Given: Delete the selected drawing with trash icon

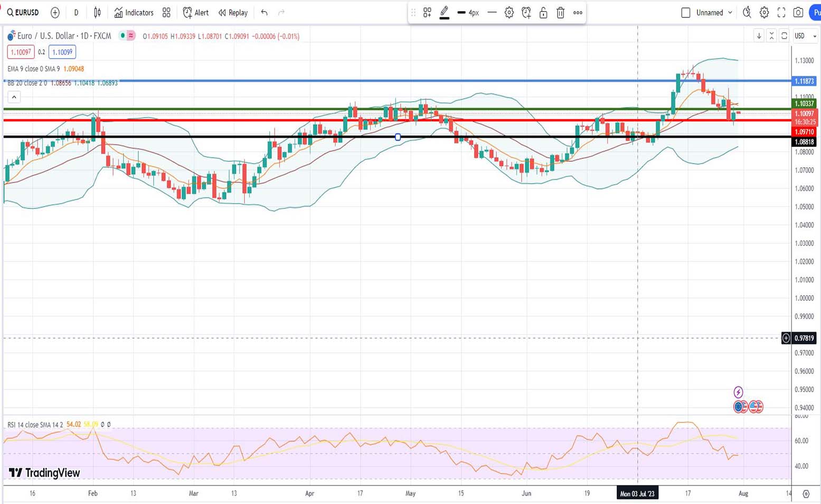Looking at the screenshot, I should coord(561,13).
